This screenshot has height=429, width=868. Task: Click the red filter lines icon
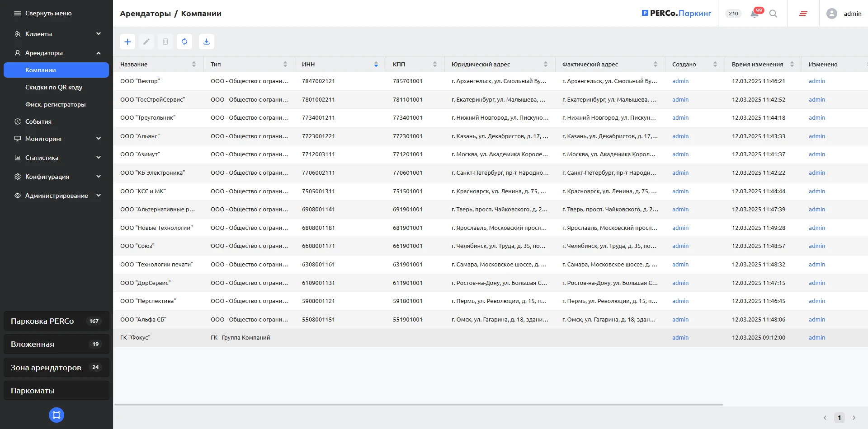tap(803, 14)
